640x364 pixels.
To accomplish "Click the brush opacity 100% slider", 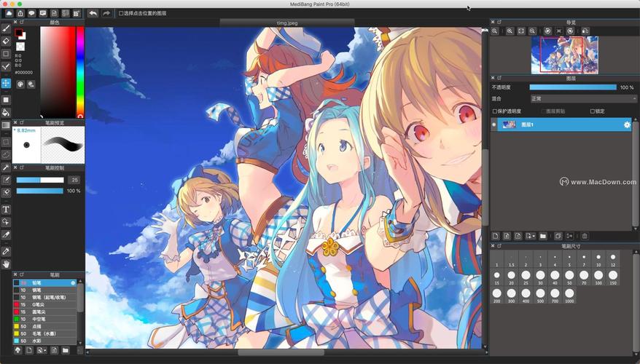I will pos(40,191).
